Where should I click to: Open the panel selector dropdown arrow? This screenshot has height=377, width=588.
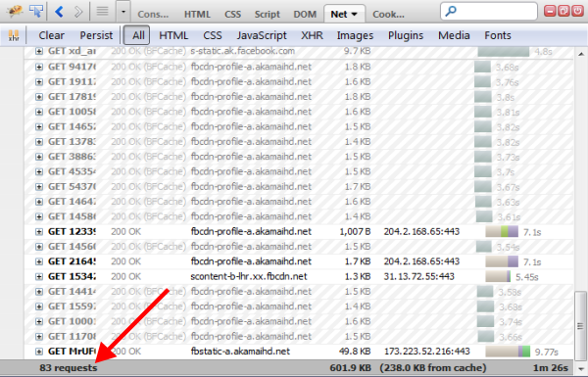pos(123,12)
